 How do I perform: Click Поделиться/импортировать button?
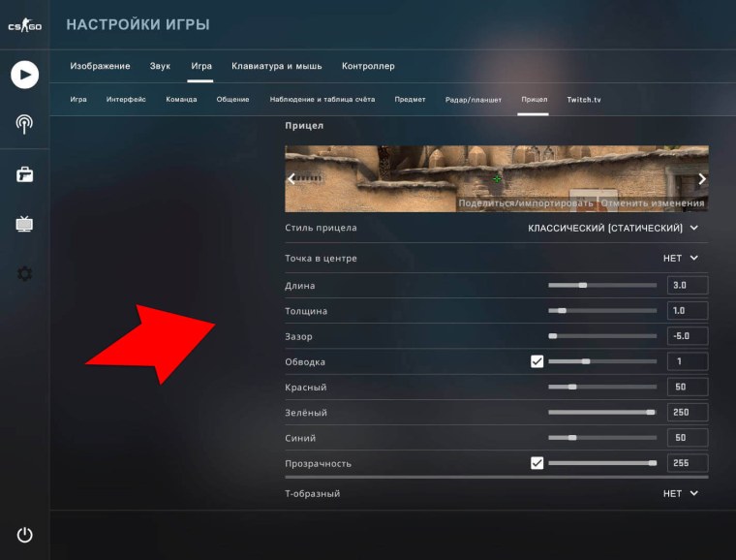[526, 203]
